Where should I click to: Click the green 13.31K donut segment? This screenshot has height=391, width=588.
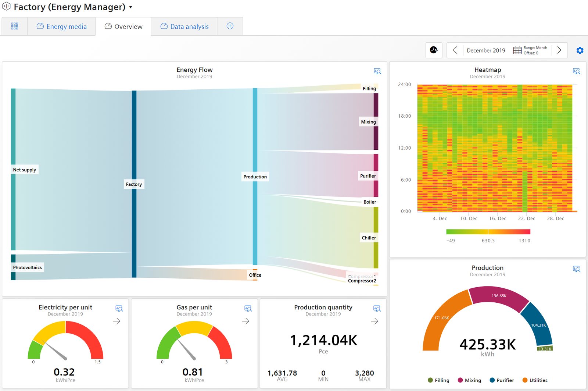tap(545, 348)
